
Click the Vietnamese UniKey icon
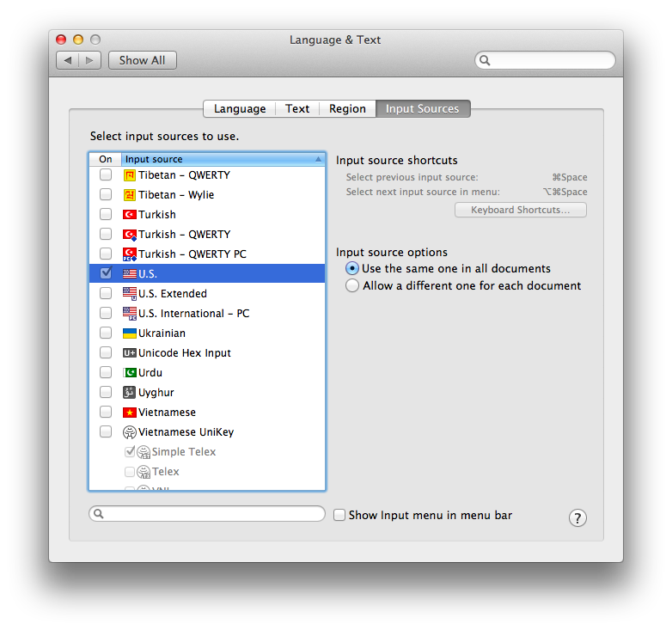130,432
